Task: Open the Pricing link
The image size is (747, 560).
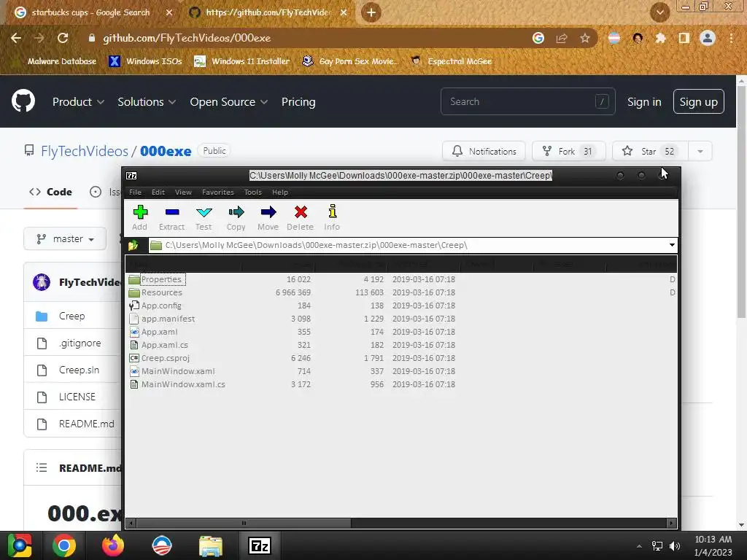Action: coord(298,102)
